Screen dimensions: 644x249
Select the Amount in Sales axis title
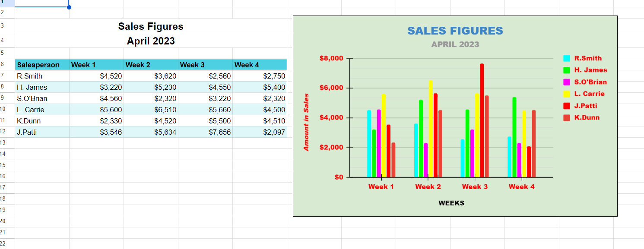(306, 122)
